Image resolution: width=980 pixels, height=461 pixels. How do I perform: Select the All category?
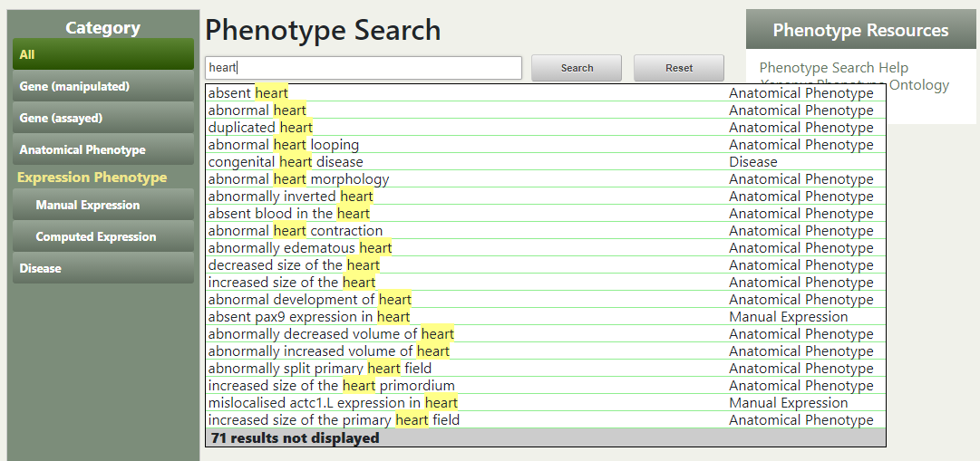click(x=102, y=54)
